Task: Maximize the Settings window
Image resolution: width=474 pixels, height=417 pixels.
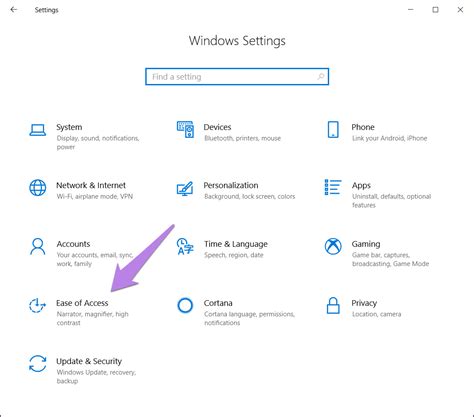Action: [x=435, y=10]
